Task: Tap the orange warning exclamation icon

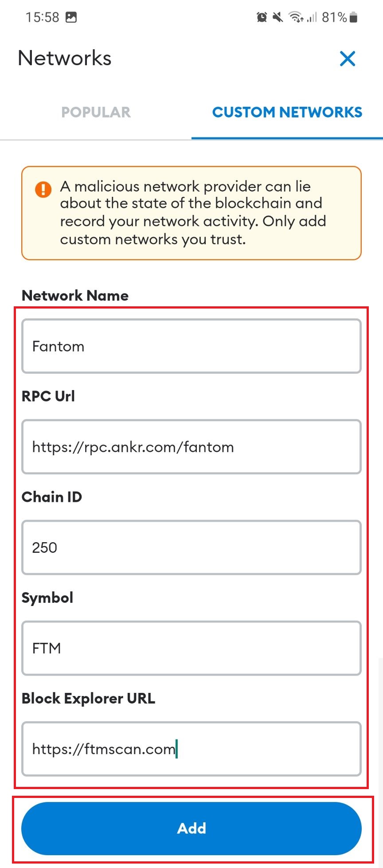Action: click(x=43, y=189)
